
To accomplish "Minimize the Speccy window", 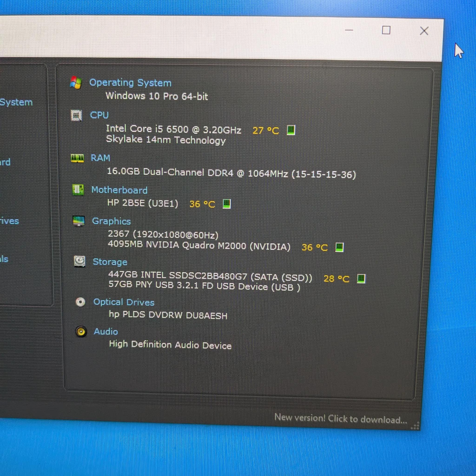I will [x=349, y=30].
